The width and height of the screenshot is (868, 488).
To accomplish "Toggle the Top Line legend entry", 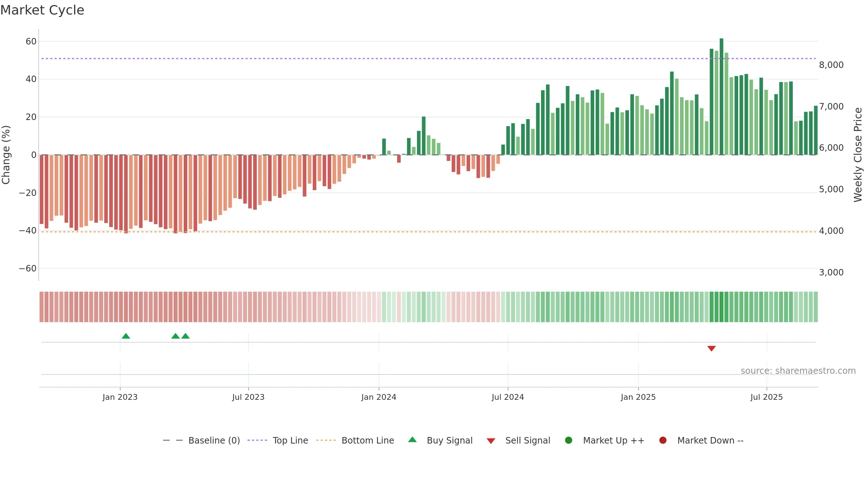I will [278, 440].
